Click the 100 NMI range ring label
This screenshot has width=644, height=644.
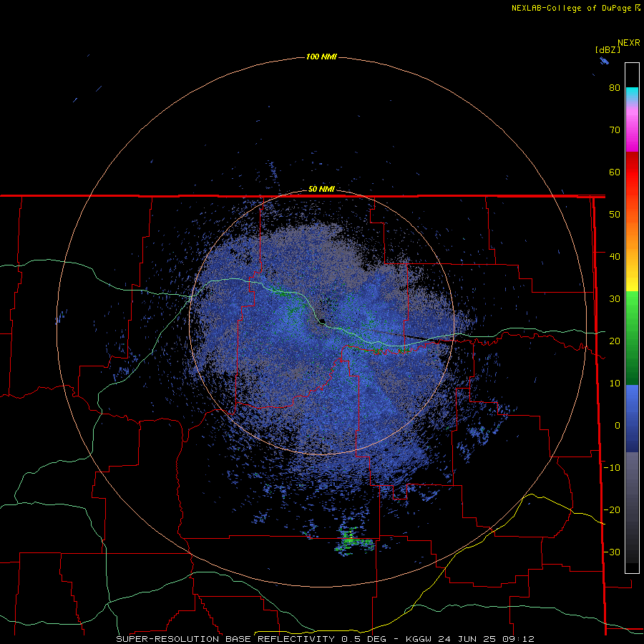[x=321, y=57]
